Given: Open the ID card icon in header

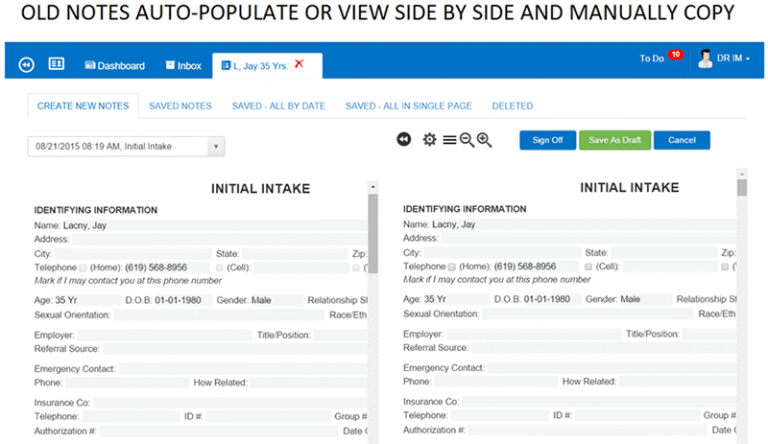Looking at the screenshot, I should [x=56, y=64].
